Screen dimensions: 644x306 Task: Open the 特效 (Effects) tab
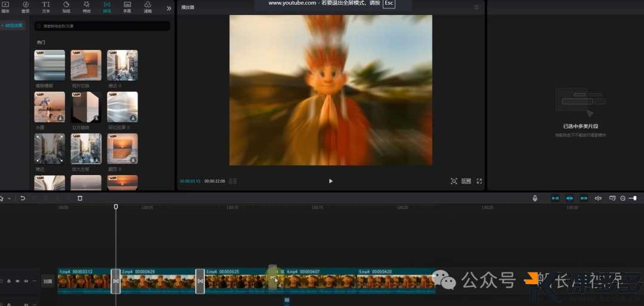click(86, 7)
